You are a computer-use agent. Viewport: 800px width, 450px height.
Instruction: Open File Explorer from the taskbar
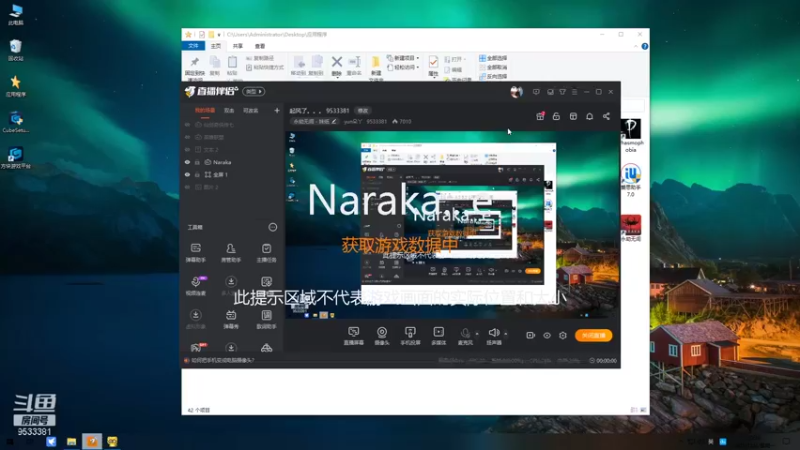point(71,441)
